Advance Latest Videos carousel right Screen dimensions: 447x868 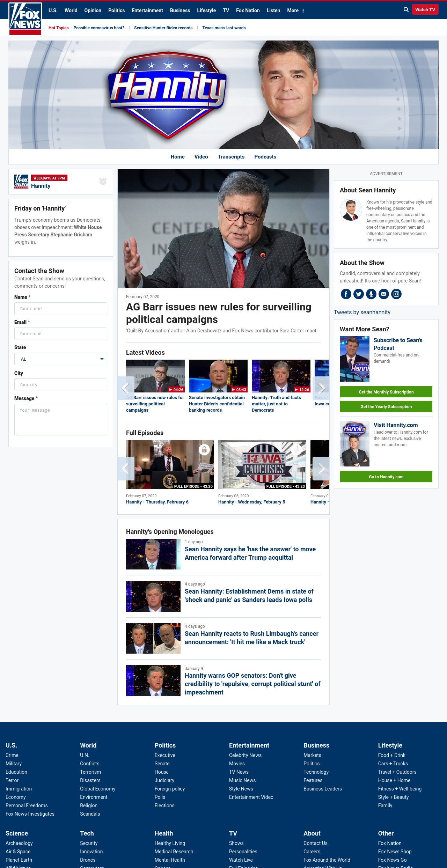tap(321, 388)
